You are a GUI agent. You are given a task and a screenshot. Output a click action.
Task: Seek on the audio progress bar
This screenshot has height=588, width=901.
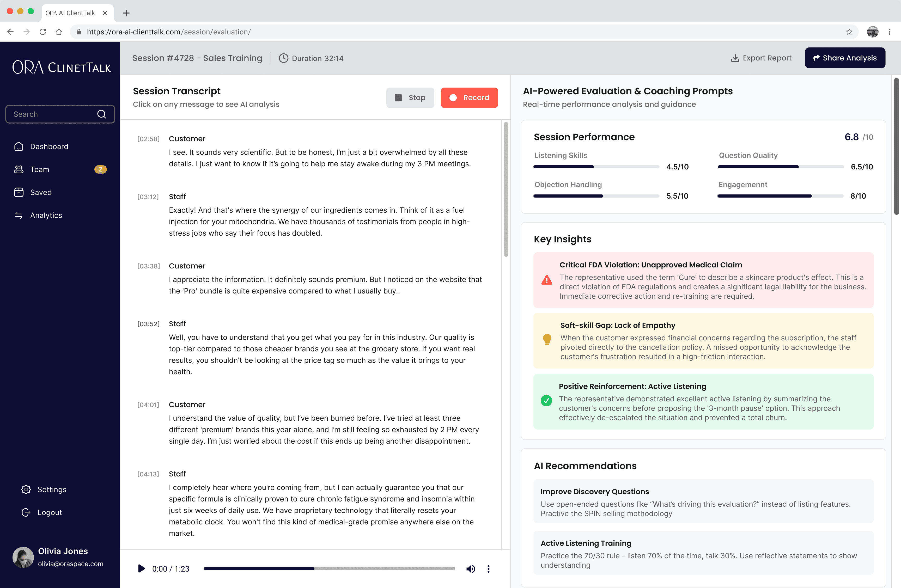click(329, 568)
